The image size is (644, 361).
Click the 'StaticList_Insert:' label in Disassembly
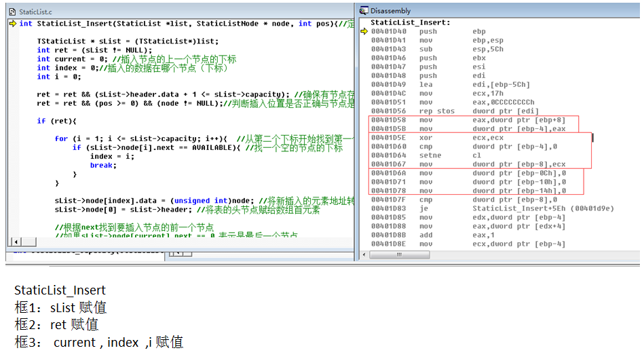pos(411,22)
